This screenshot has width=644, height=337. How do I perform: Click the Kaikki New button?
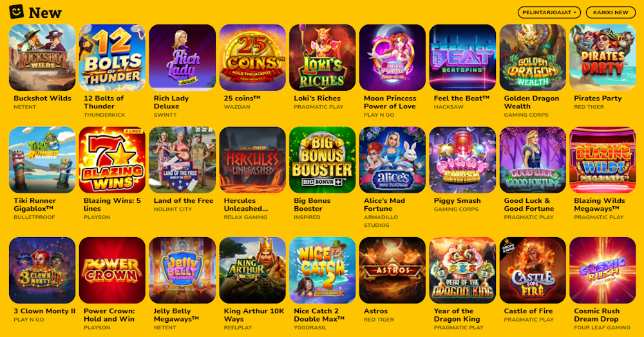click(x=611, y=12)
